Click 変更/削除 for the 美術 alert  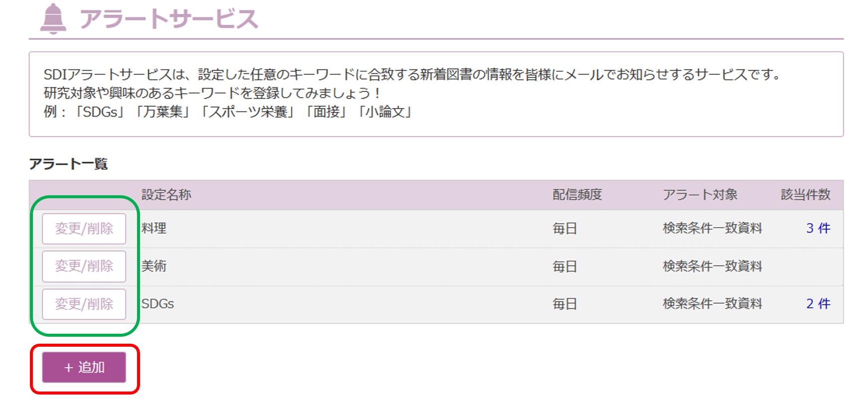click(84, 267)
